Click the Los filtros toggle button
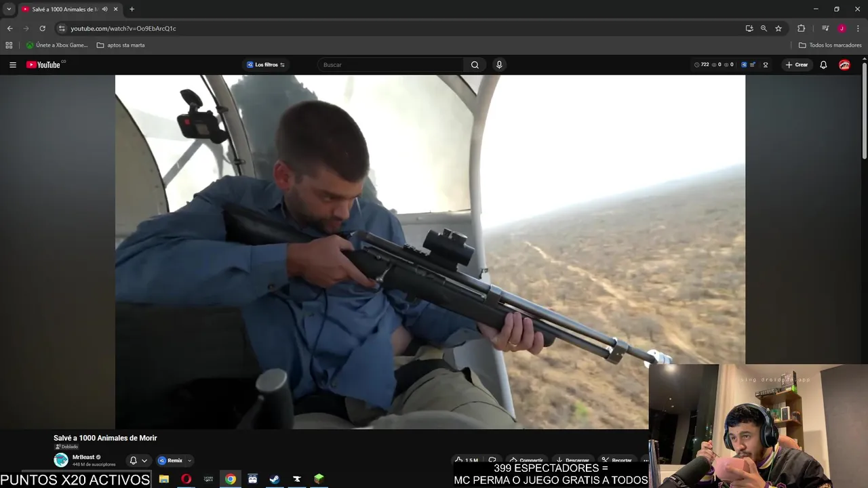The width and height of the screenshot is (868, 488). tap(265, 65)
